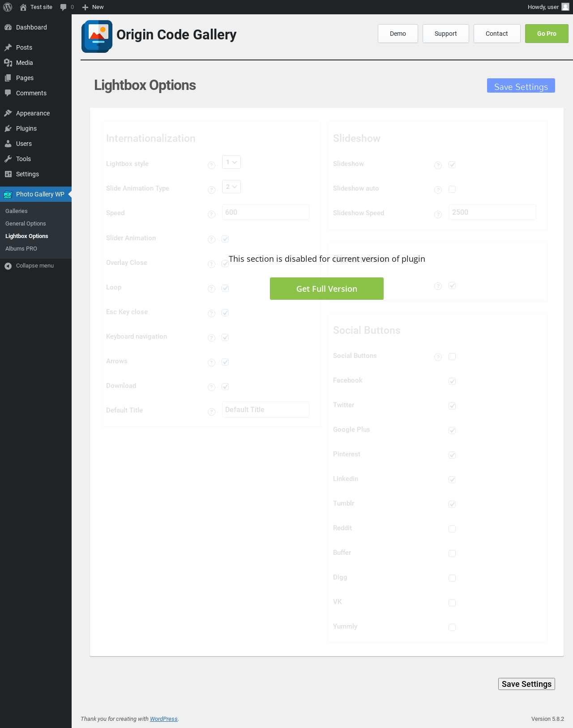Enable the Buffer checkbox
The height and width of the screenshot is (728, 573).
[452, 553]
